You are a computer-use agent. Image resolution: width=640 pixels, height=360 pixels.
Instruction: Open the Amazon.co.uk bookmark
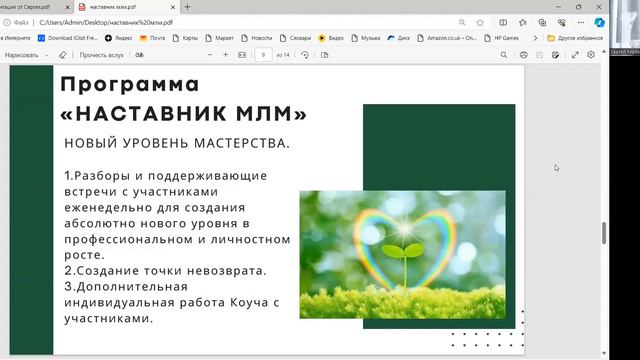447,38
